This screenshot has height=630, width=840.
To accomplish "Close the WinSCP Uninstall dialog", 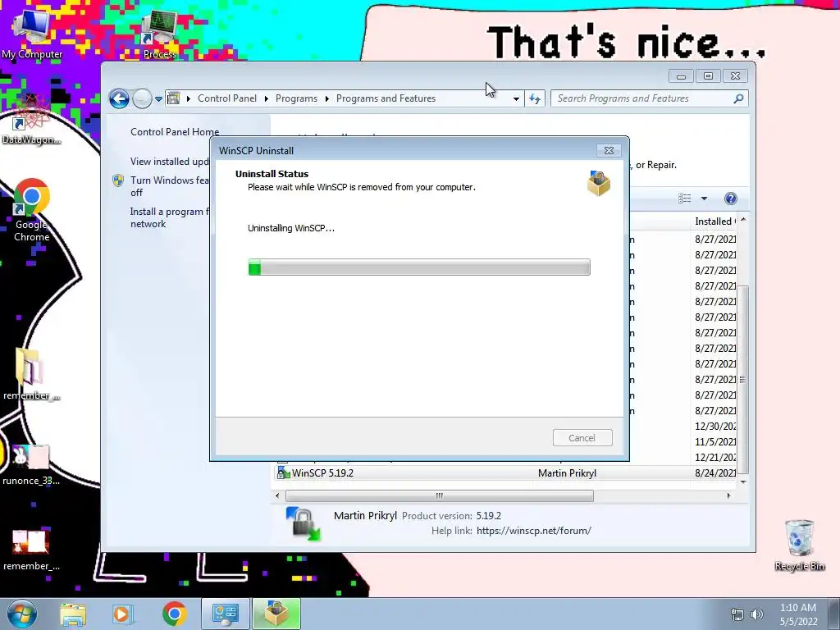I will point(609,151).
